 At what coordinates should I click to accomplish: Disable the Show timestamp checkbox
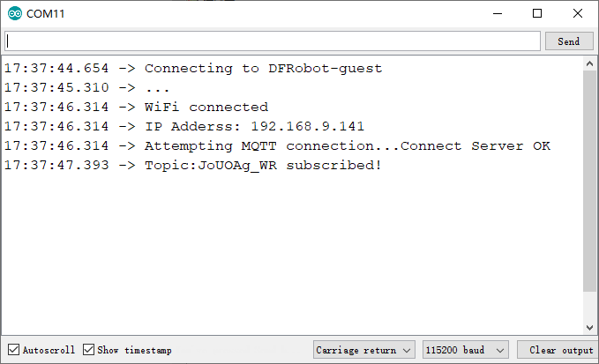tap(88, 350)
